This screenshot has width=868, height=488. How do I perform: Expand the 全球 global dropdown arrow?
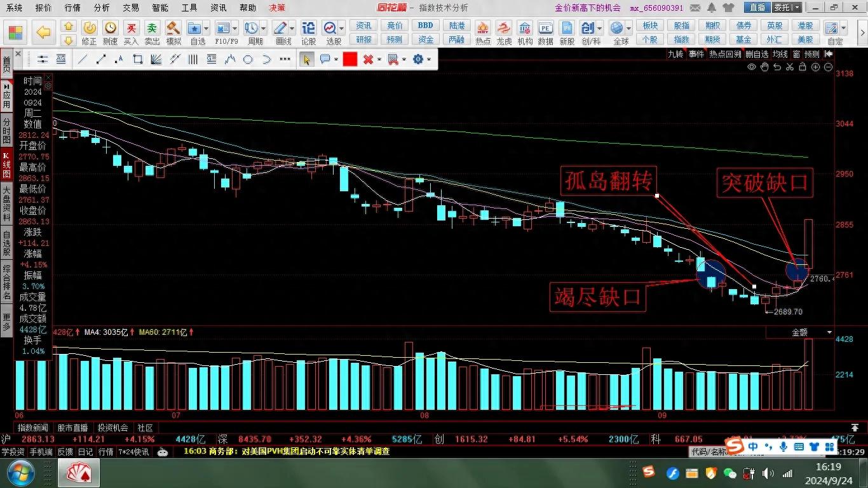click(628, 29)
